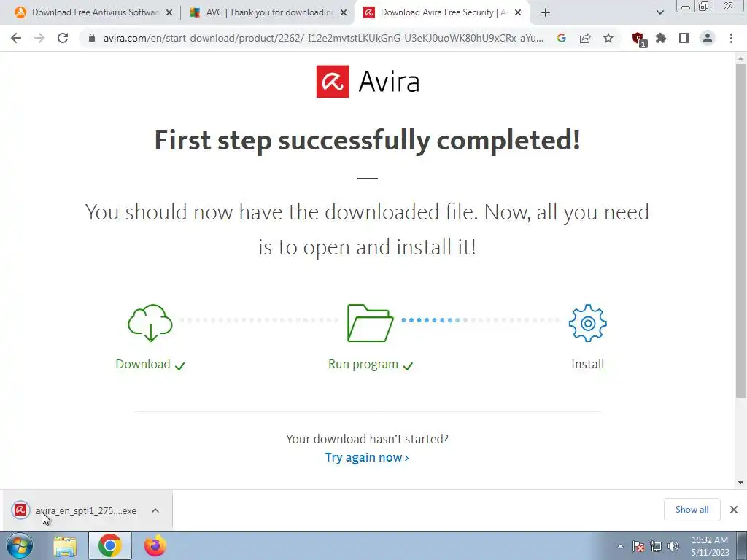This screenshot has width=747, height=560.
Task: Click the volume speaker tray icon
Action: [x=673, y=547]
